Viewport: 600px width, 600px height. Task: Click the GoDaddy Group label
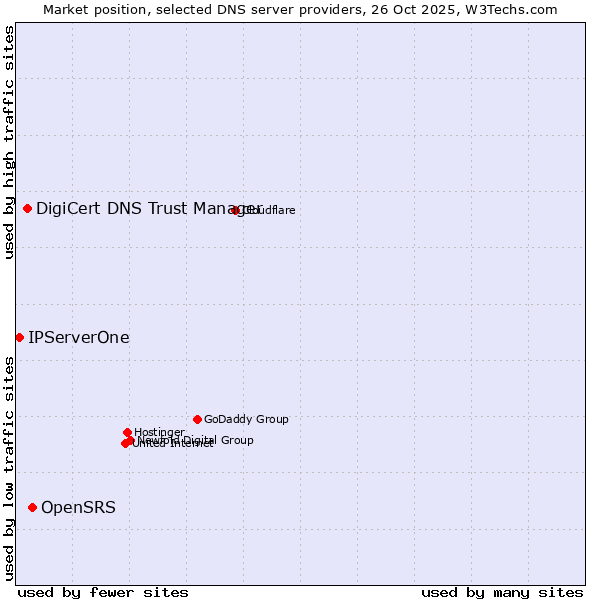(x=246, y=419)
